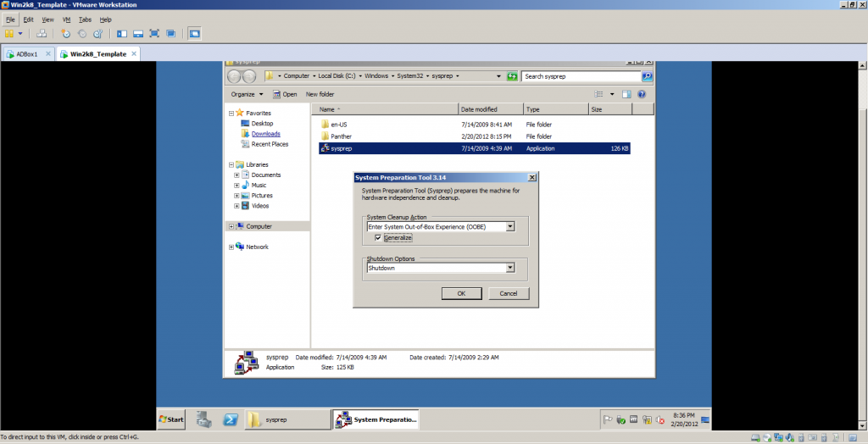Expand the Music library node

pos(237,186)
